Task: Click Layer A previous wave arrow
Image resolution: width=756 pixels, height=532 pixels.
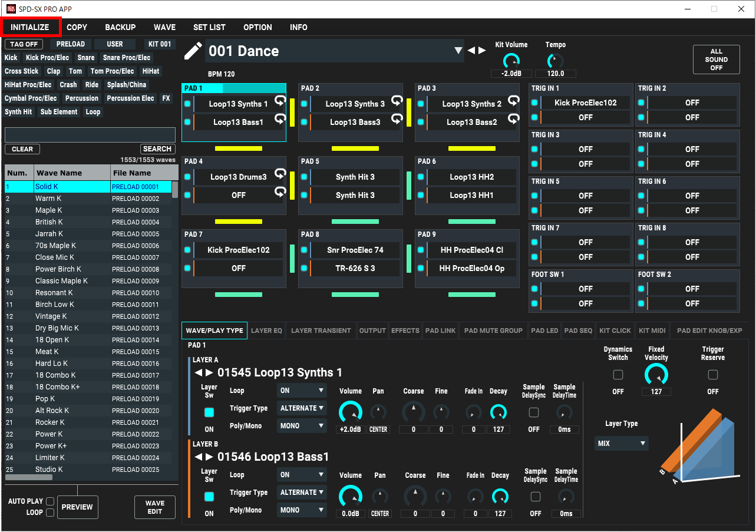Action: point(198,373)
